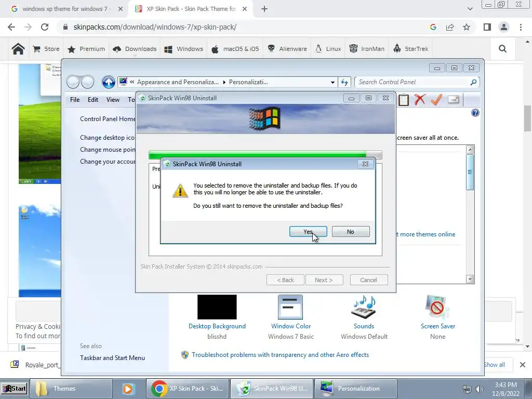Open the IronMan category
The width and height of the screenshot is (532, 399).
click(367, 49)
